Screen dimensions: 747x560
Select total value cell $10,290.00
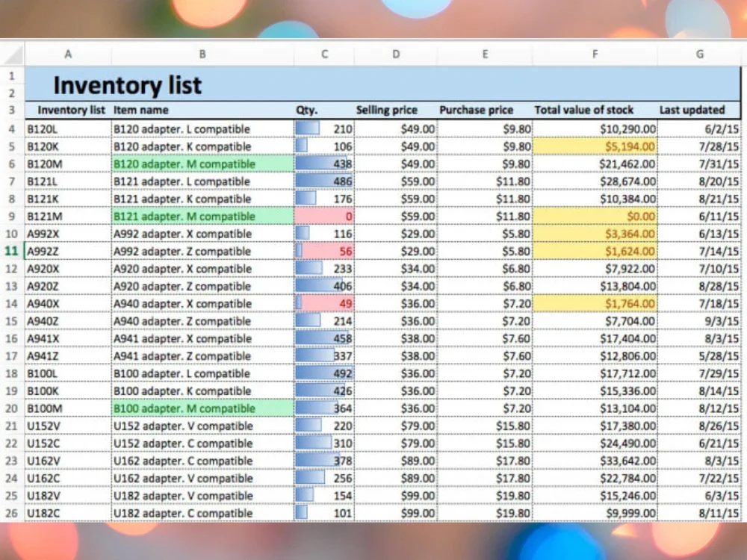coord(595,129)
